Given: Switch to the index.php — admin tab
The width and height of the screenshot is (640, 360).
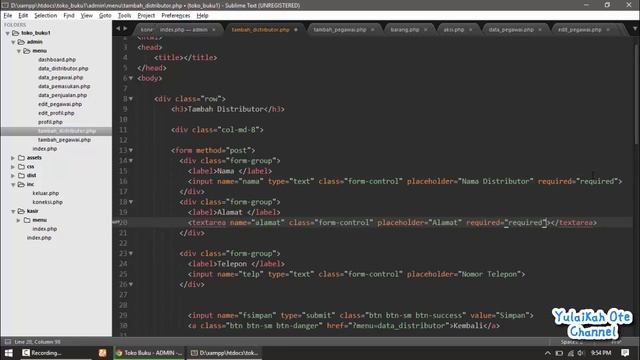Looking at the screenshot, I should [183, 29].
